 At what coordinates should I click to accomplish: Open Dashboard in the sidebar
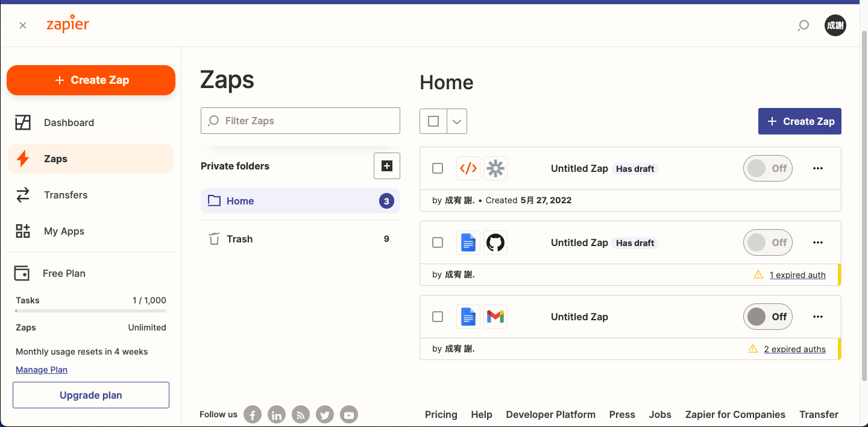[91, 122]
